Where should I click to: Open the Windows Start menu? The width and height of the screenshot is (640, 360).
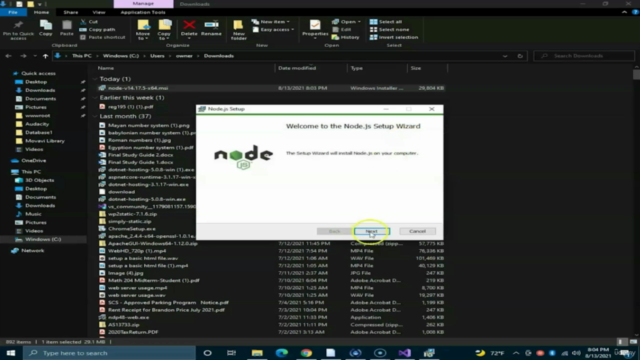[x=11, y=353]
